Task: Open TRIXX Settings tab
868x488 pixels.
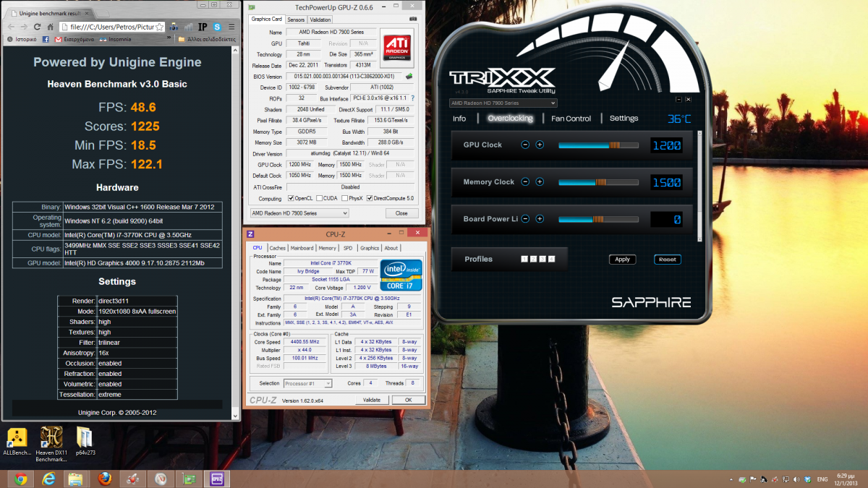Action: point(624,119)
